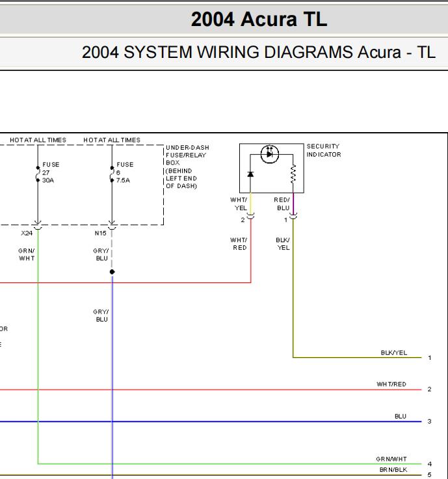Viewport: 448px width, 479px height.
Task: Click the "BLK/YEL" label at wire end 1
Action: tap(393, 353)
